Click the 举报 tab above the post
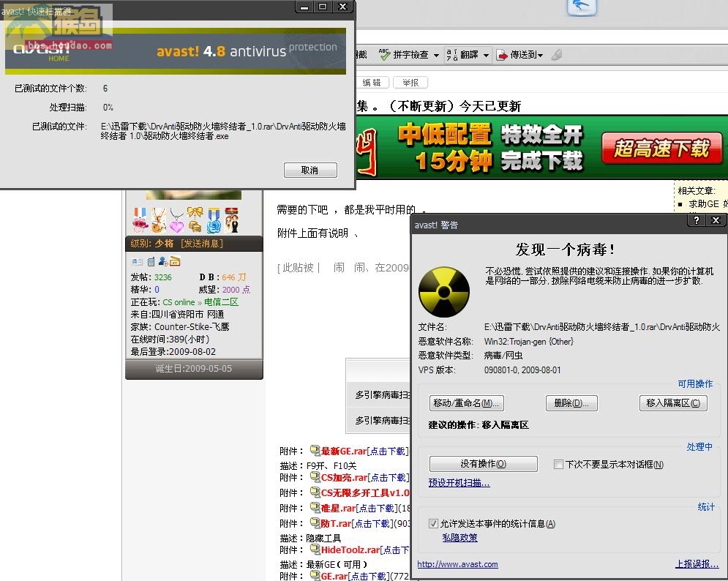The image size is (728, 581). point(410,82)
